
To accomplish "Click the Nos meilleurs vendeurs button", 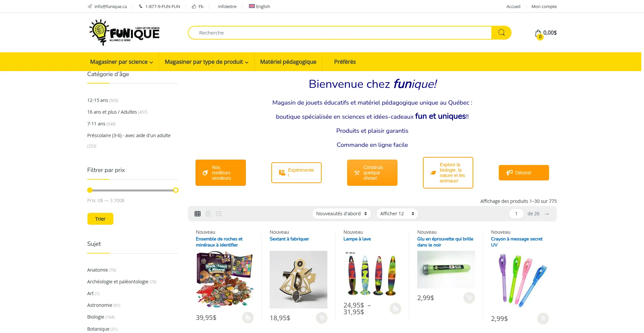I will [221, 173].
